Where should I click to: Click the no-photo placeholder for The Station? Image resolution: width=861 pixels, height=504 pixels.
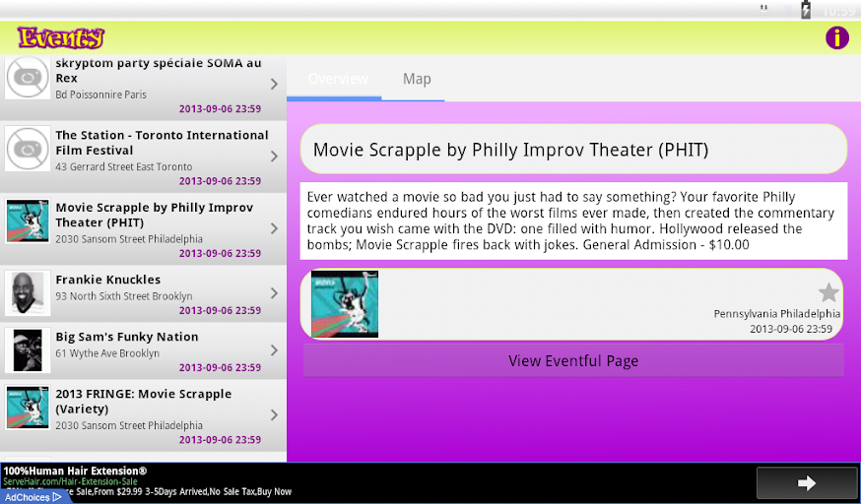tap(28, 150)
